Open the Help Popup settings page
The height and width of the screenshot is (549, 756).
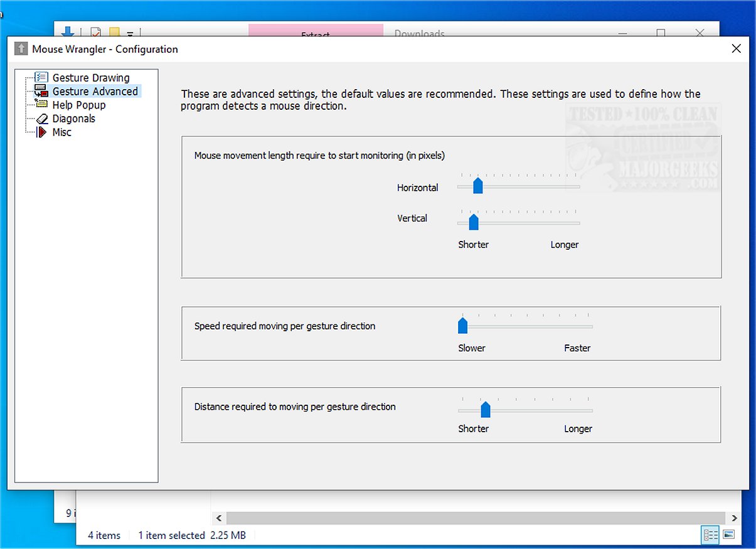79,105
